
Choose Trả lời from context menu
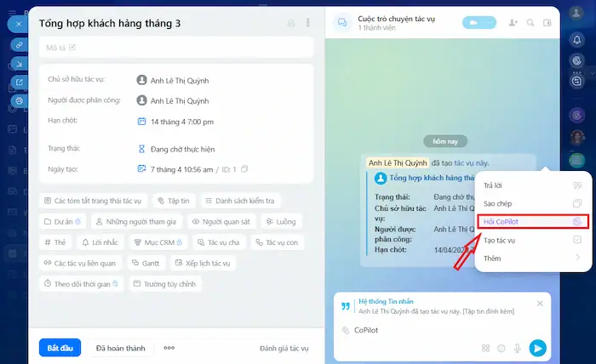coord(533,185)
